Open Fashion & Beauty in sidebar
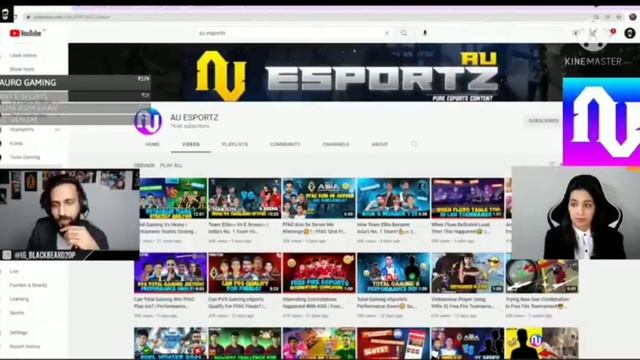The height and width of the screenshot is (360, 640). 29,285
